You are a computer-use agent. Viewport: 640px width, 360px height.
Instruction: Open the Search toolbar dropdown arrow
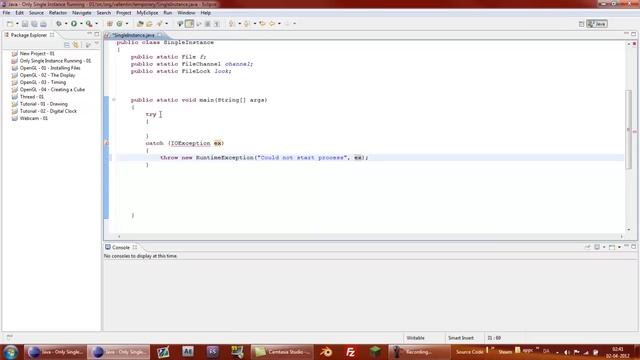[x=167, y=24]
